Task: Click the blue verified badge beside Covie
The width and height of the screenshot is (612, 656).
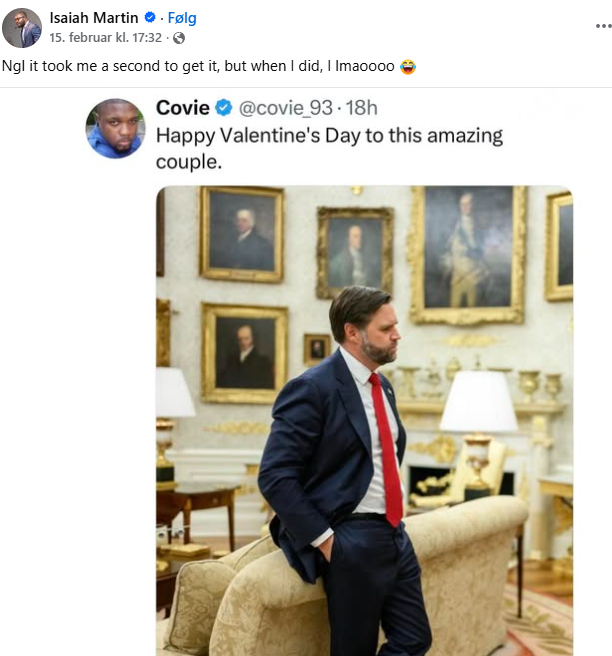Action: (224, 108)
